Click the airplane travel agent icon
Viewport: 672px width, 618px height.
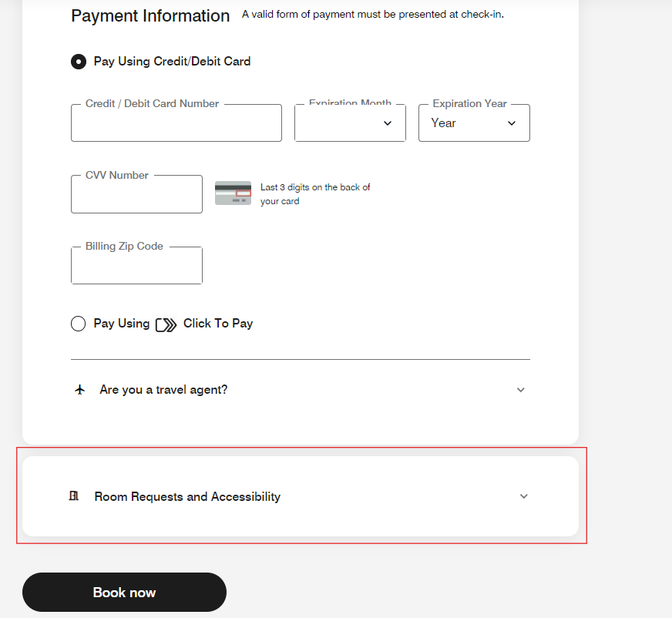click(x=79, y=390)
